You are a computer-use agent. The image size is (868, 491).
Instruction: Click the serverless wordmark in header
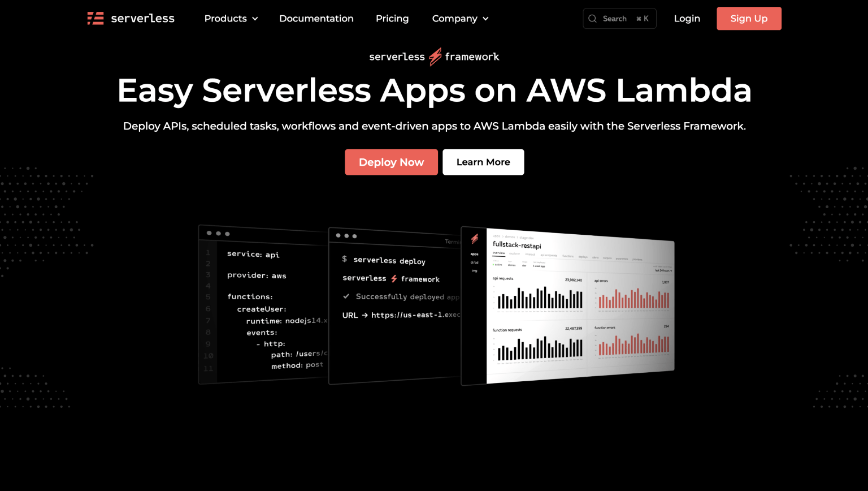point(142,19)
